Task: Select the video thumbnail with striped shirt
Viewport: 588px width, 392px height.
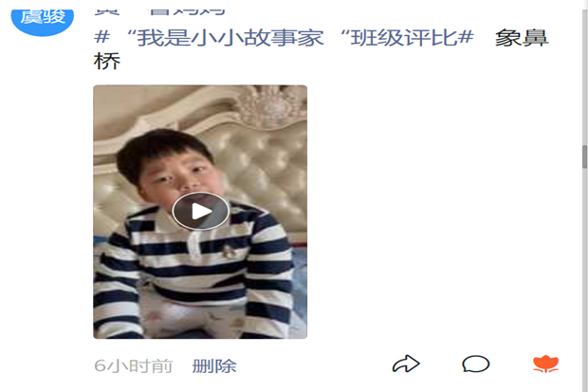Action: coord(200,212)
